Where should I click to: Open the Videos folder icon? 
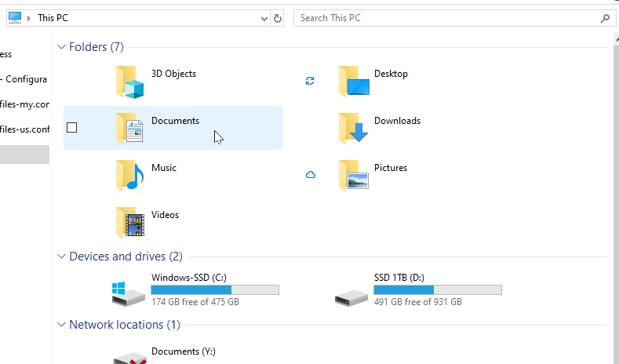(x=130, y=222)
